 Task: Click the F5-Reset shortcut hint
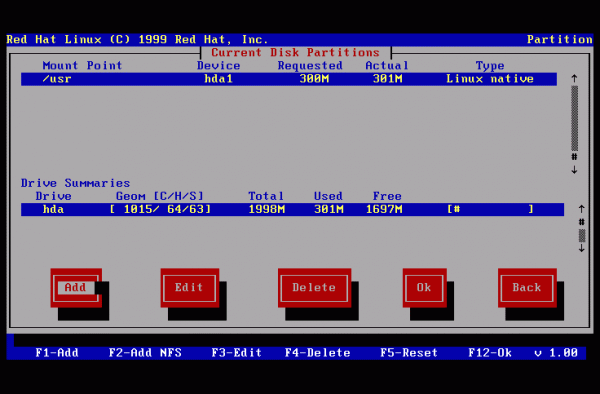tap(409, 353)
